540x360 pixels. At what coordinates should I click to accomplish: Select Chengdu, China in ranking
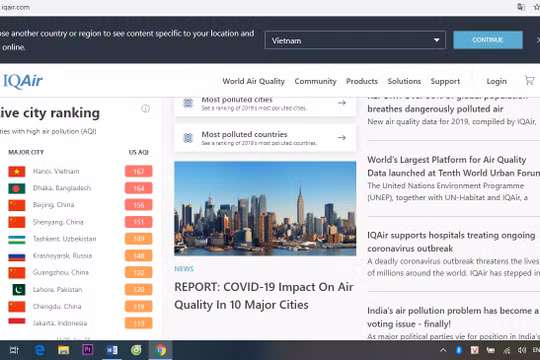tap(57, 306)
